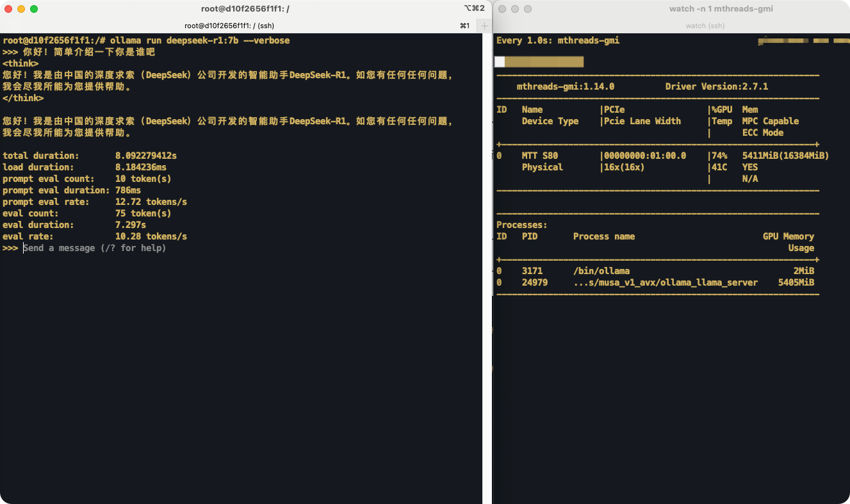Maximize the left terminal window
The image size is (850, 504).
pyautogui.click(x=34, y=9)
